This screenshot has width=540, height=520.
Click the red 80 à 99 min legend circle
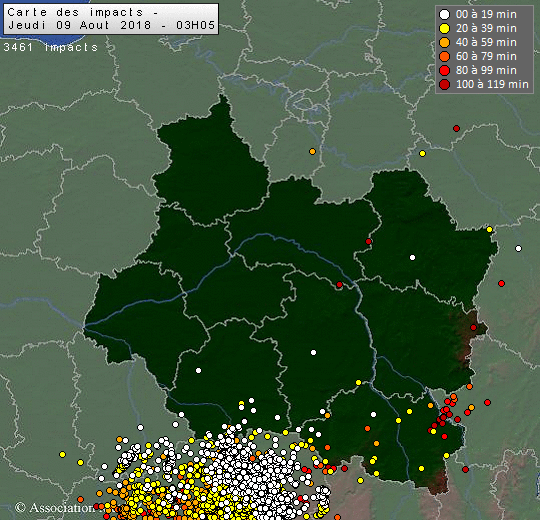(x=445, y=71)
